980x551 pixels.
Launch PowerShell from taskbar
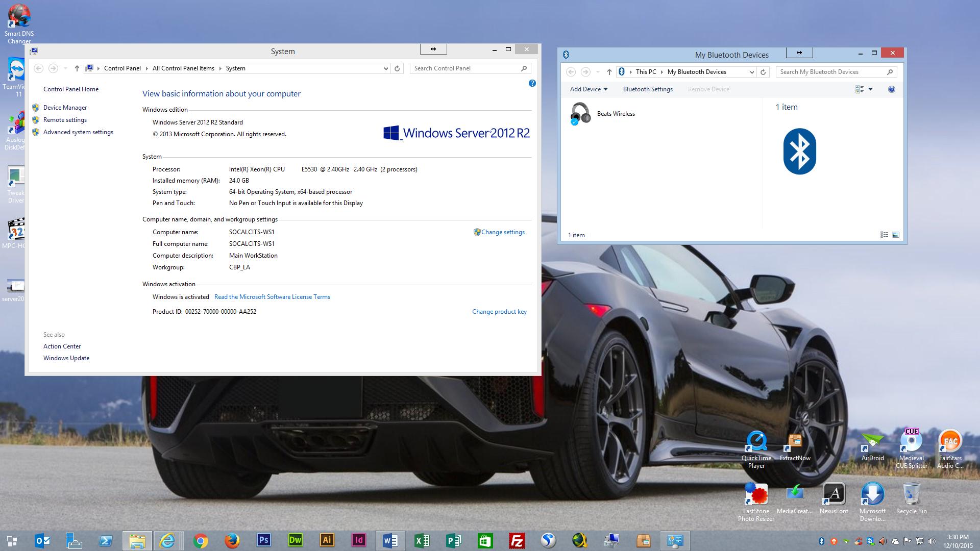pos(106,541)
